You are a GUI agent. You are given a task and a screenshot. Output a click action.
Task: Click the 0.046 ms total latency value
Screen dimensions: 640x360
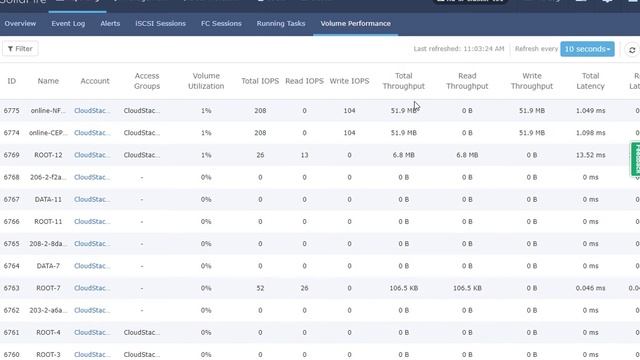[x=590, y=288]
